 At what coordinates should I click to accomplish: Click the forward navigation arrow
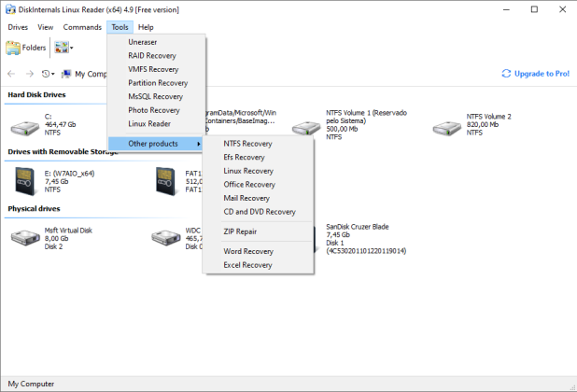30,74
